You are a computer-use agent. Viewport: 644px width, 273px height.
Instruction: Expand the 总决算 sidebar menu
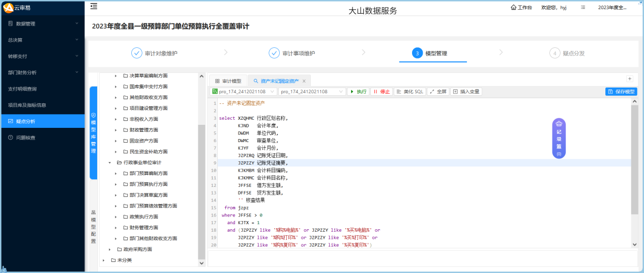pyautogui.click(x=42, y=40)
